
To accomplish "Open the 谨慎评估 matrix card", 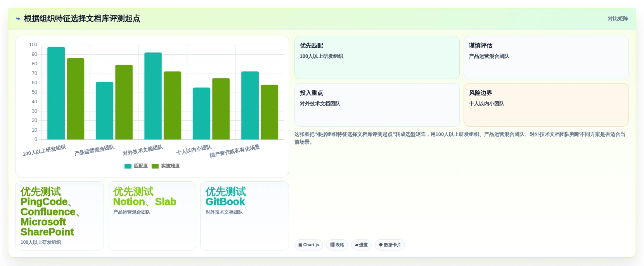I will [546, 57].
